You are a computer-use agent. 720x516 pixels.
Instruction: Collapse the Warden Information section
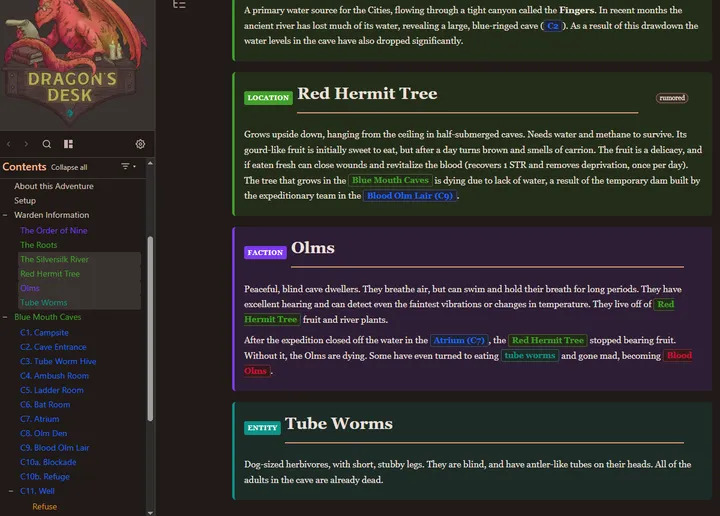point(5,215)
